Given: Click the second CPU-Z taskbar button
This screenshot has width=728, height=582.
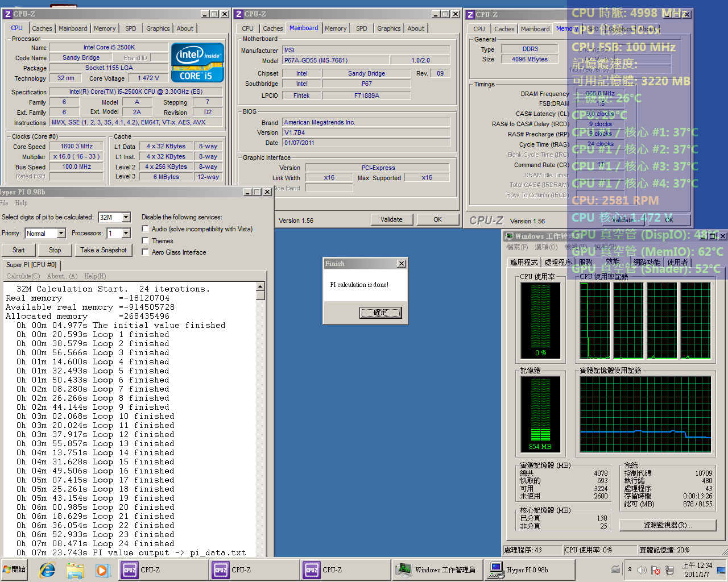Looking at the screenshot, I should coord(255,569).
